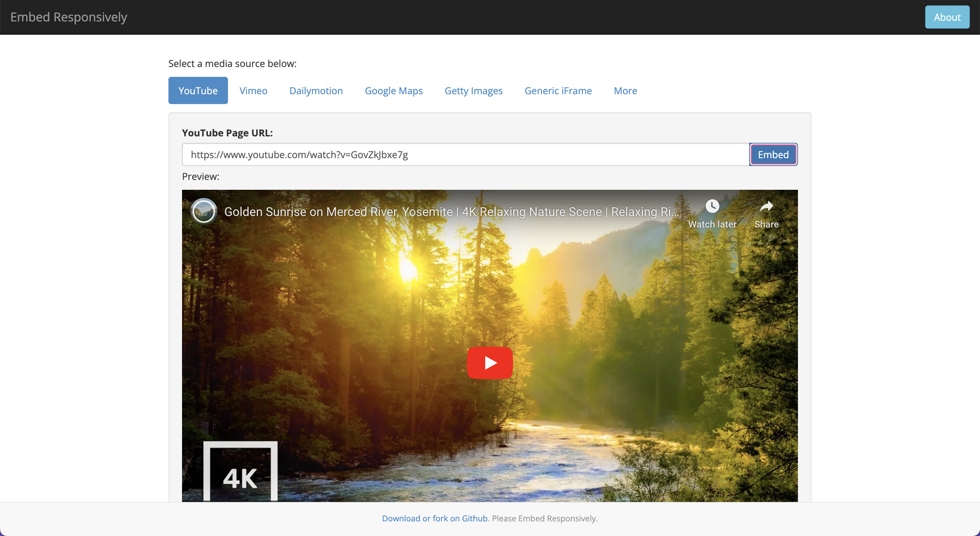Click the Embed Responsively site title
980x536 pixels.
pyautogui.click(x=68, y=17)
